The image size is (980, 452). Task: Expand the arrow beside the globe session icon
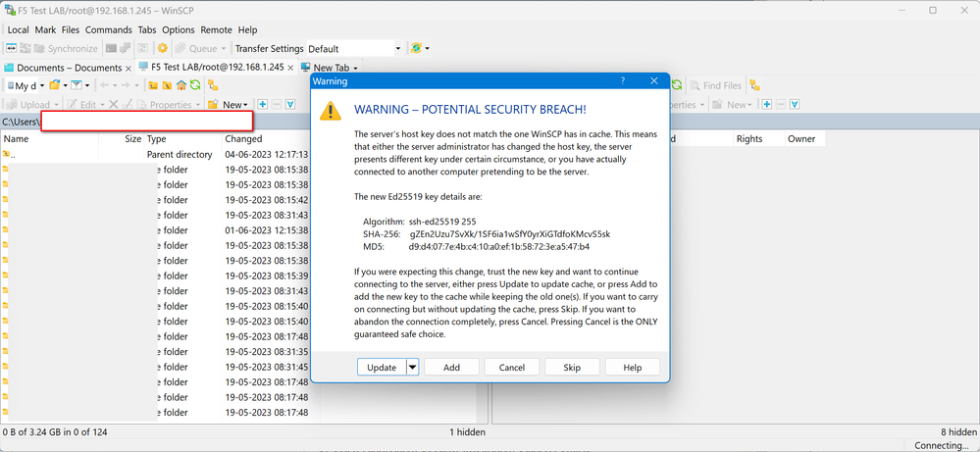tap(427, 48)
